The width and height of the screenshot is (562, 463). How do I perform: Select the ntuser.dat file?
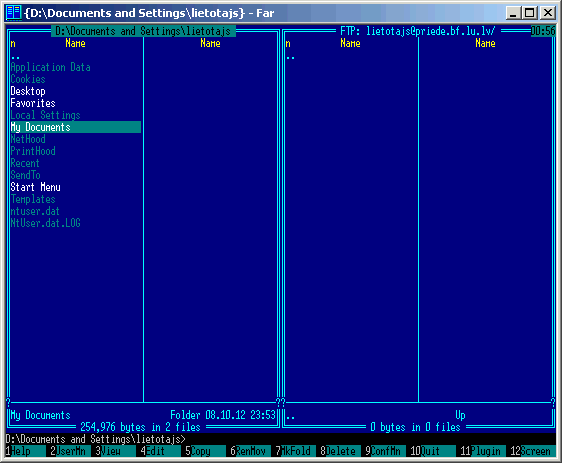35,211
